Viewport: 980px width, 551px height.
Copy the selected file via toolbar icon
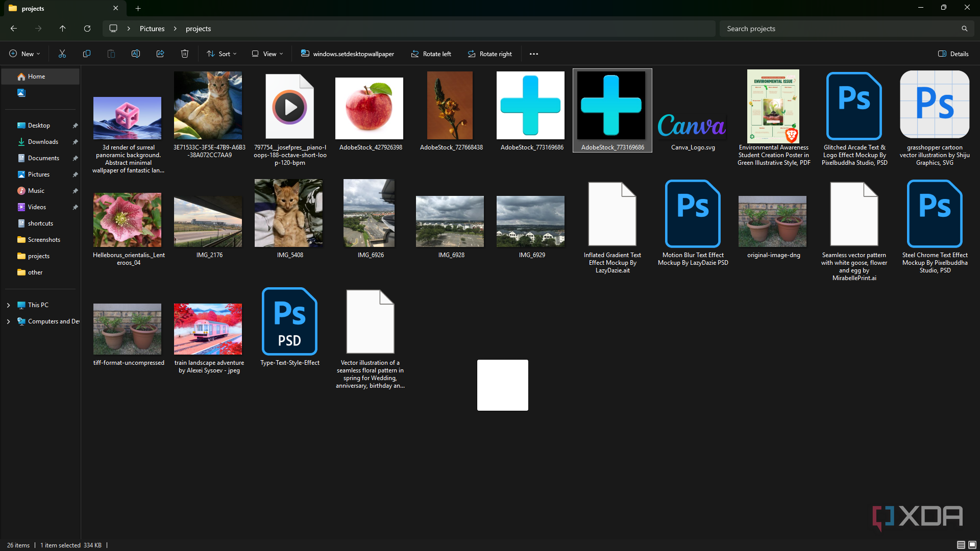pyautogui.click(x=86, y=54)
